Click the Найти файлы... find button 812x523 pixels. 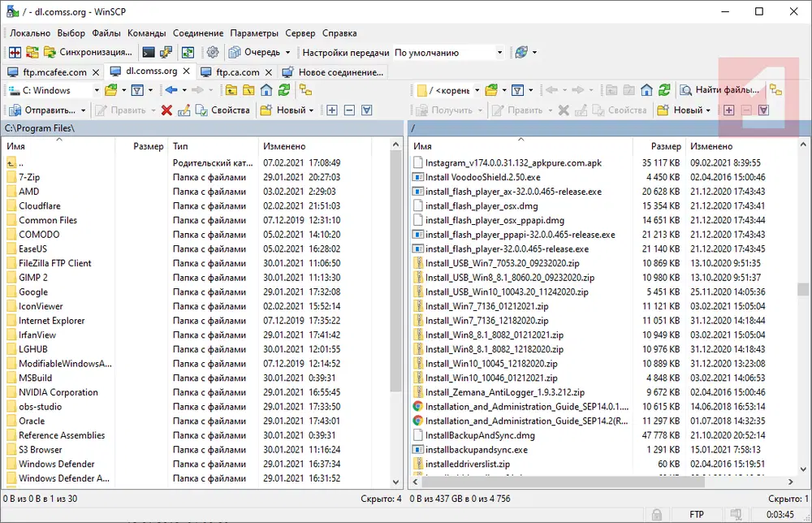(x=719, y=90)
